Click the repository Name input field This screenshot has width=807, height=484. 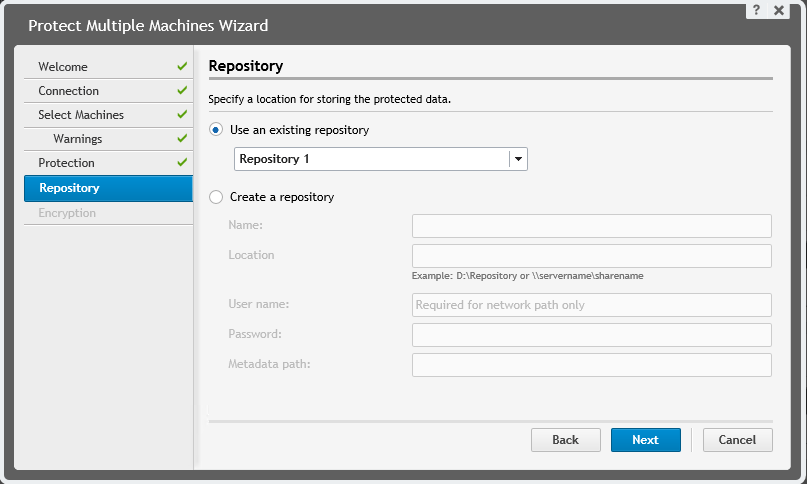tap(591, 226)
